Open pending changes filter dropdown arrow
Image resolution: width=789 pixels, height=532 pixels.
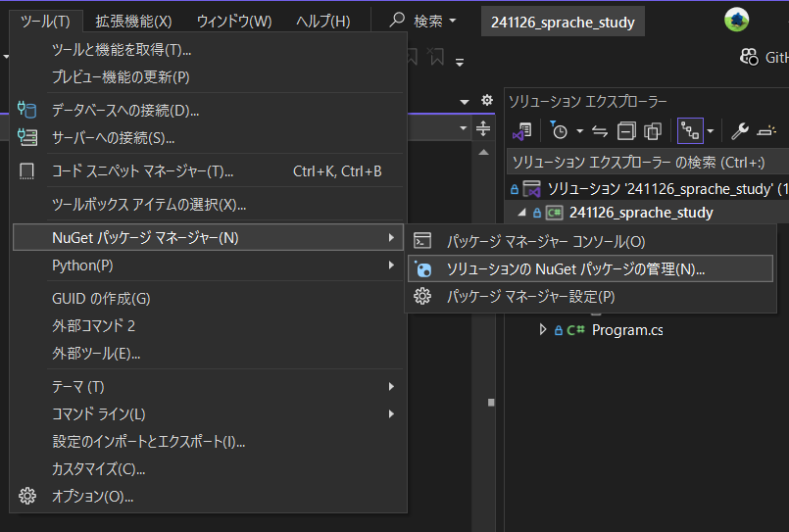point(579,131)
